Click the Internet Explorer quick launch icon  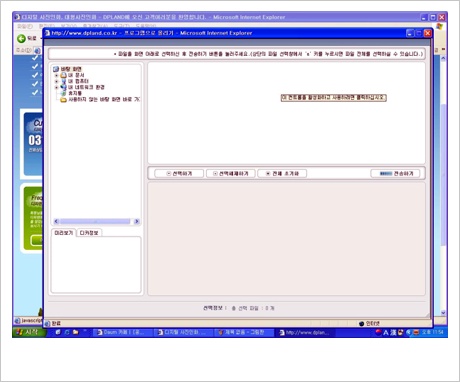point(67,332)
